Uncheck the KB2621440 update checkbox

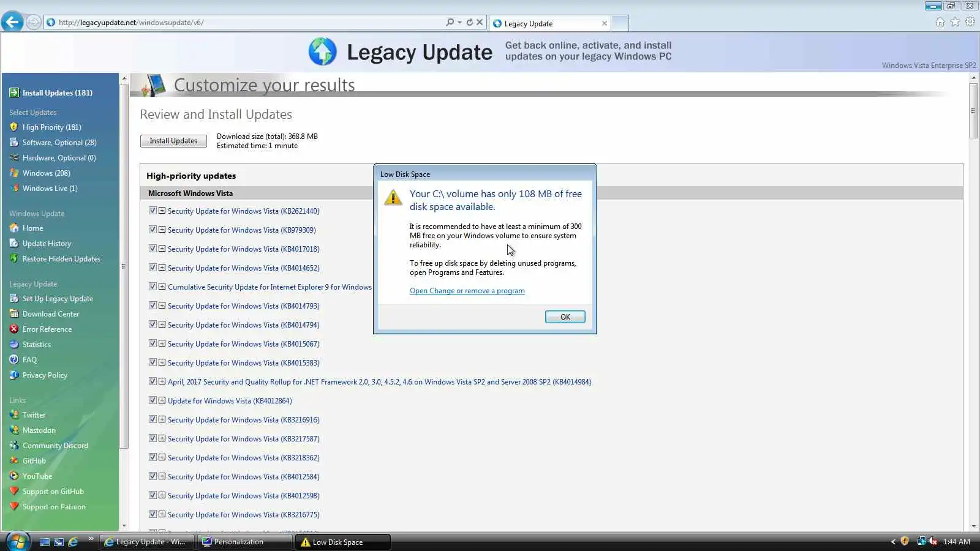(x=153, y=211)
